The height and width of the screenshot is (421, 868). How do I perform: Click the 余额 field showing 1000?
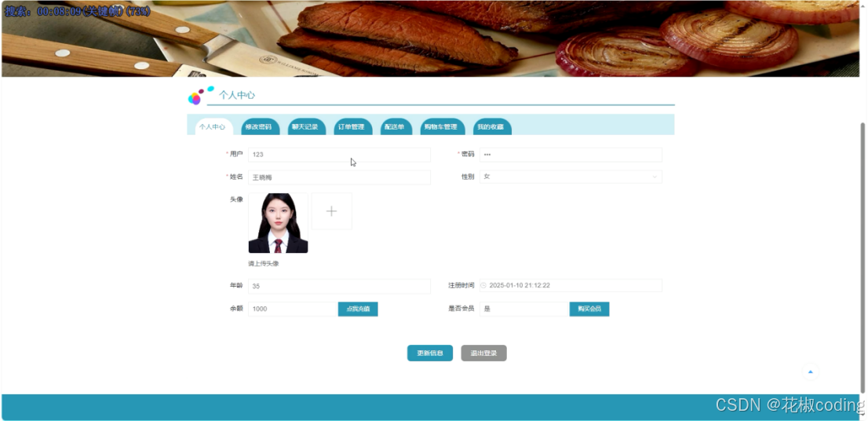[x=294, y=309]
